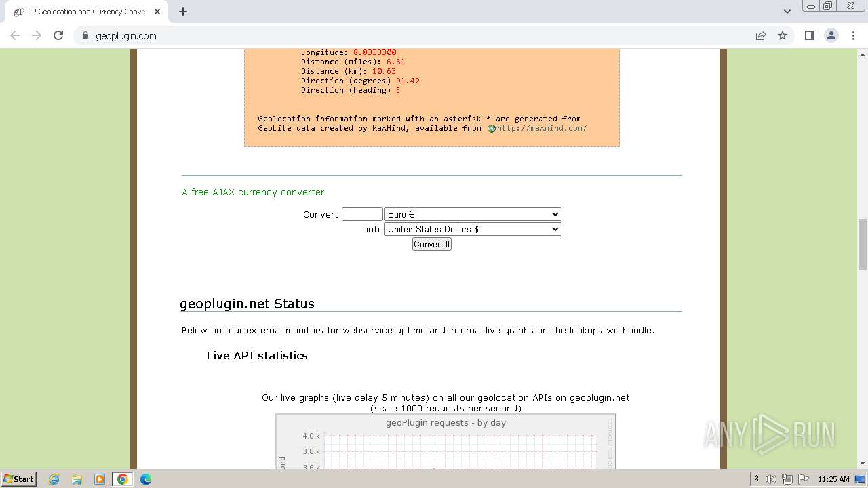
Task: Open the tab search chevron
Action: coord(787,12)
